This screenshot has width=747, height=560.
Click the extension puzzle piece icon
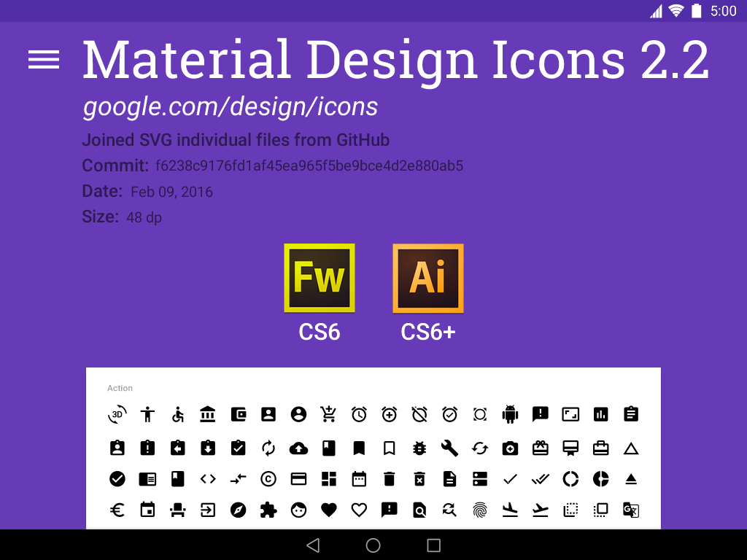click(268, 510)
